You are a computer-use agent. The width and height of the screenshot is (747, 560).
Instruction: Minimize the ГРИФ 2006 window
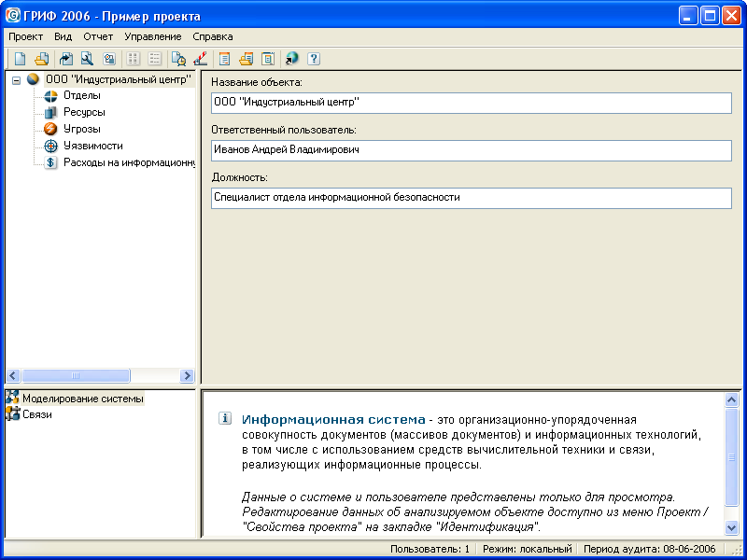pyautogui.click(x=687, y=16)
